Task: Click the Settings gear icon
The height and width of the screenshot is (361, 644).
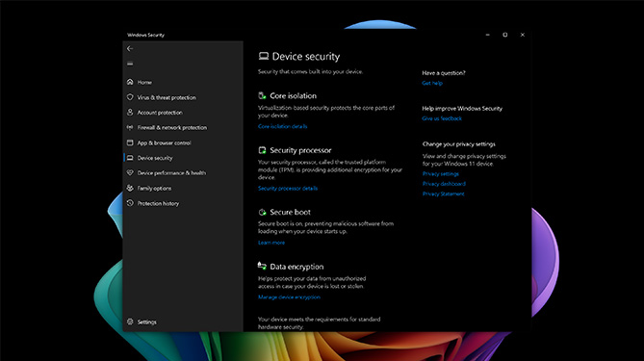Action: tap(130, 322)
